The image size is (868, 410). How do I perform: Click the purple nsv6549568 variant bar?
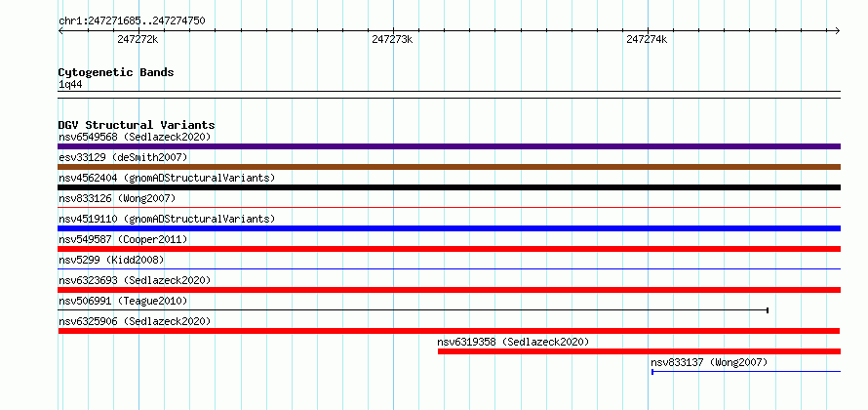pos(449,146)
